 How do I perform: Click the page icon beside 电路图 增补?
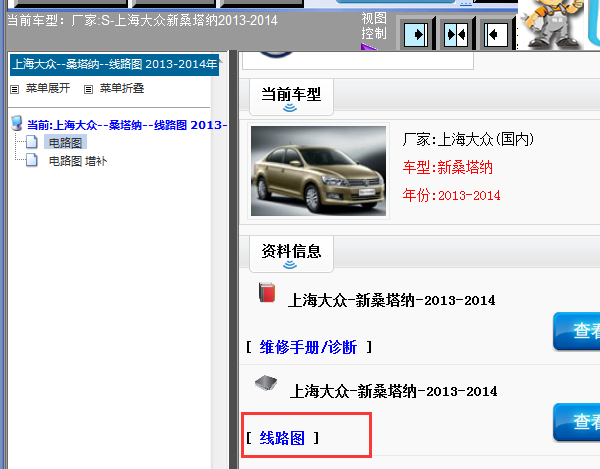[32, 160]
